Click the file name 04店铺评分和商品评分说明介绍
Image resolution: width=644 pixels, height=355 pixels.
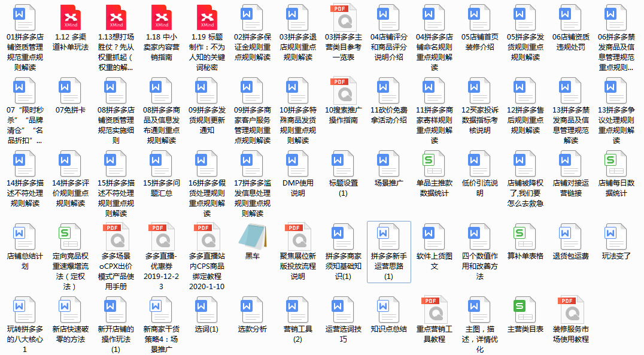[x=389, y=47]
